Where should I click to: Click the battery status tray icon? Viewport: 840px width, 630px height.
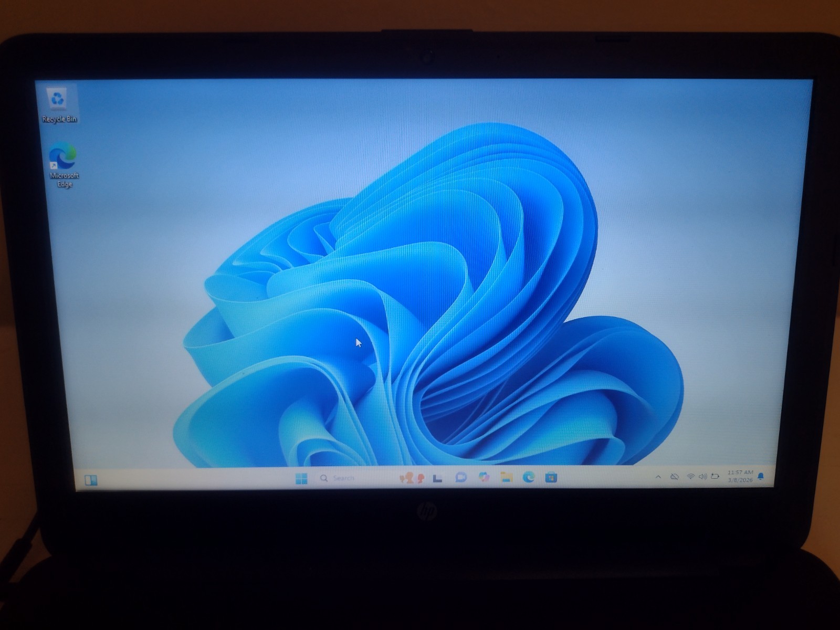(x=715, y=477)
